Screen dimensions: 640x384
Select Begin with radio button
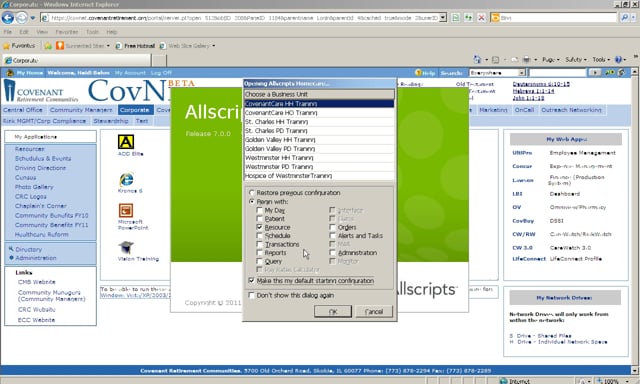tap(252, 202)
